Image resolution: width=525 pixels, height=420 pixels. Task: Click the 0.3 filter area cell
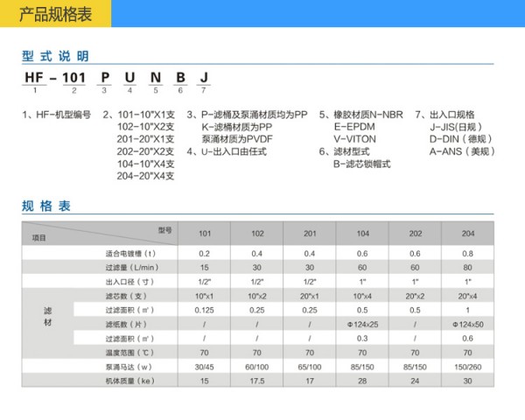tap(362, 339)
